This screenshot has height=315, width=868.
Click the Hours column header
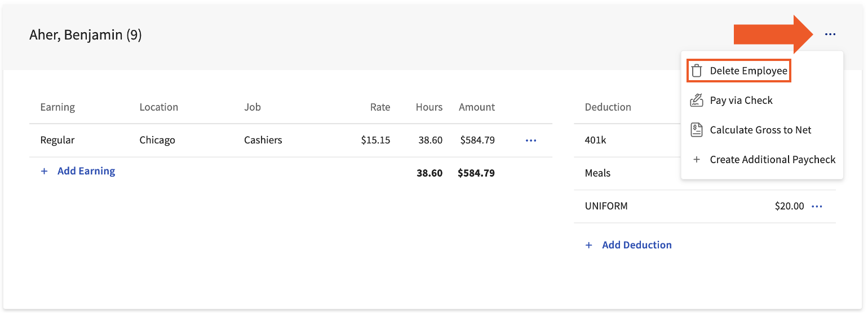coord(429,107)
